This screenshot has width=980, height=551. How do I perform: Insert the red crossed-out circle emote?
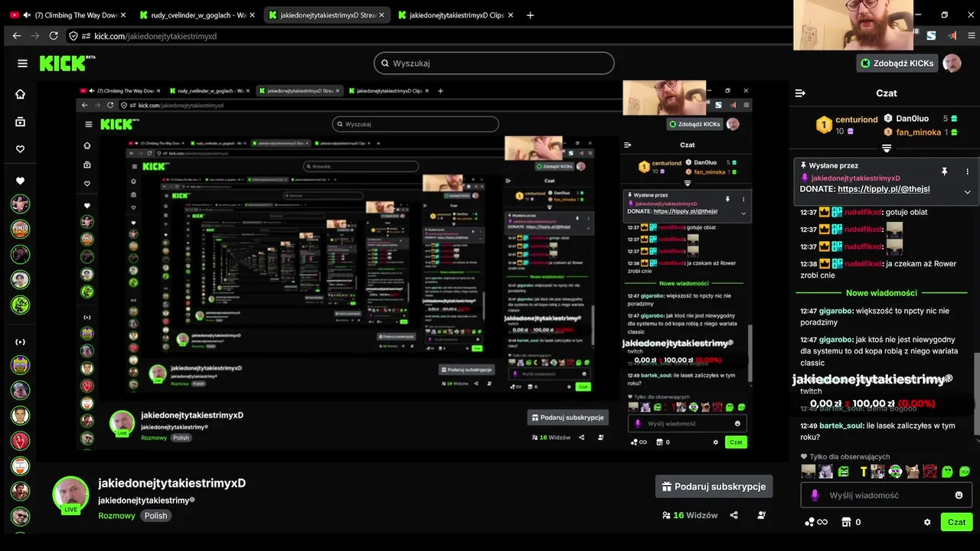click(929, 471)
